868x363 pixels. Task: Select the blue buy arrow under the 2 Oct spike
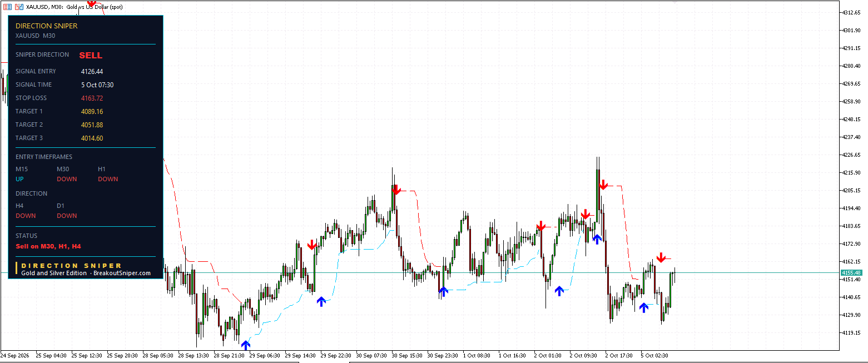(x=597, y=239)
